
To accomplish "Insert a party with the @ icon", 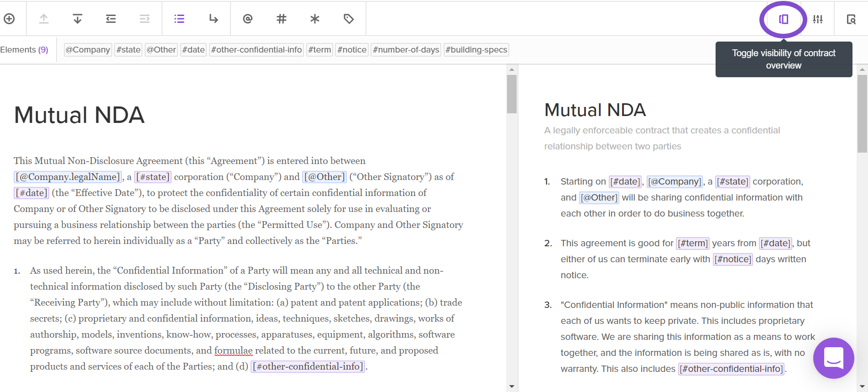I will coord(248,19).
